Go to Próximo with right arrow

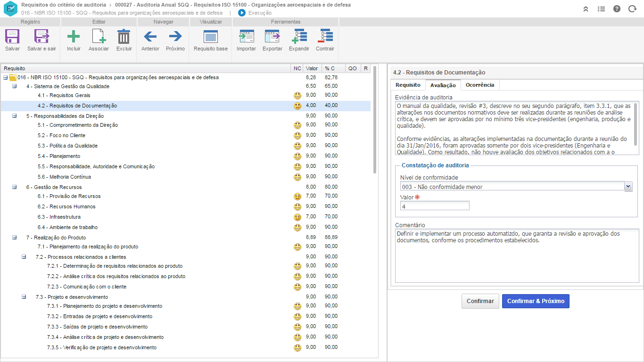coord(175,36)
